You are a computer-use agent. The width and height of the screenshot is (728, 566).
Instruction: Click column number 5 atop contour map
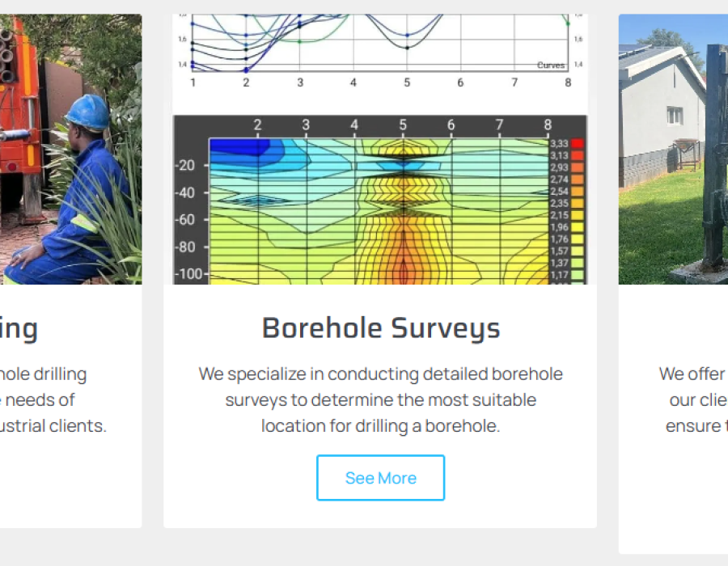(403, 125)
